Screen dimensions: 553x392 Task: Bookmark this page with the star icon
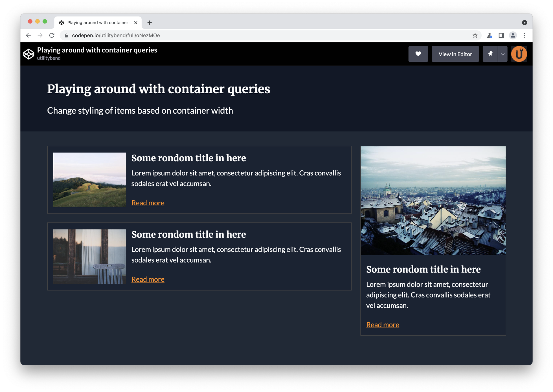475,35
